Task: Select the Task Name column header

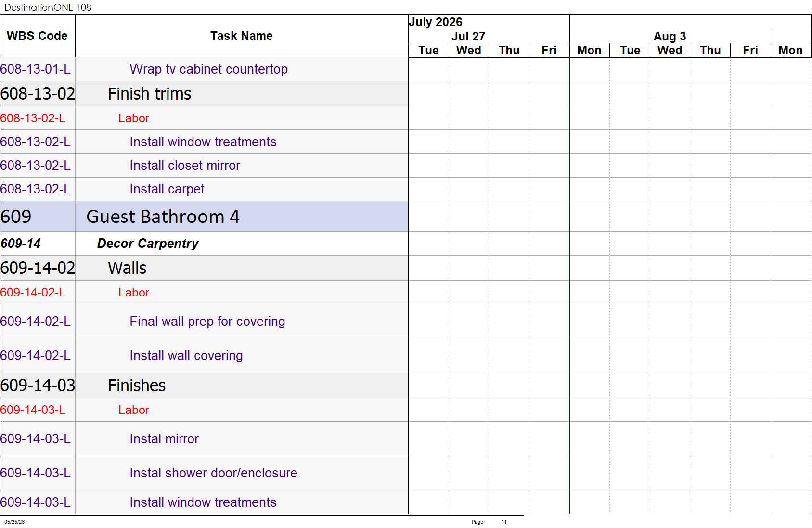Action: click(242, 36)
